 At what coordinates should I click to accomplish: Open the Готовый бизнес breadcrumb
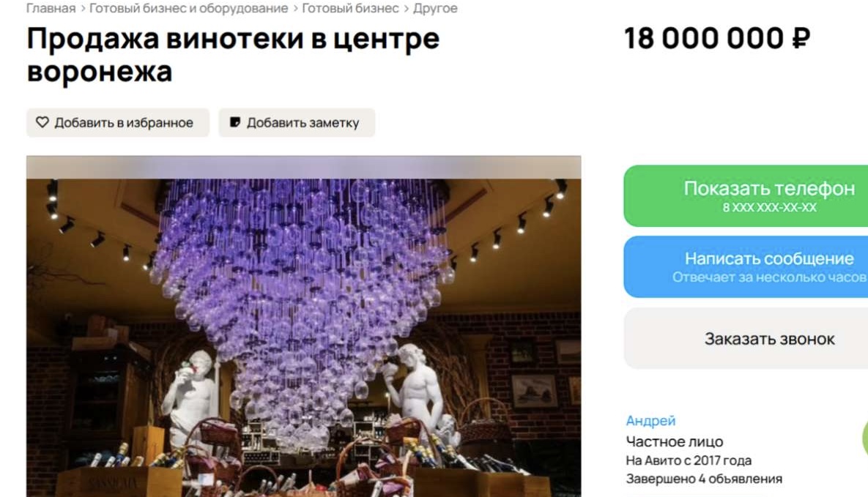(x=350, y=8)
